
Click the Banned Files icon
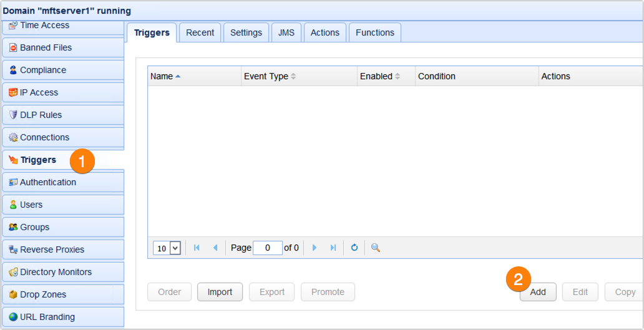click(x=13, y=48)
